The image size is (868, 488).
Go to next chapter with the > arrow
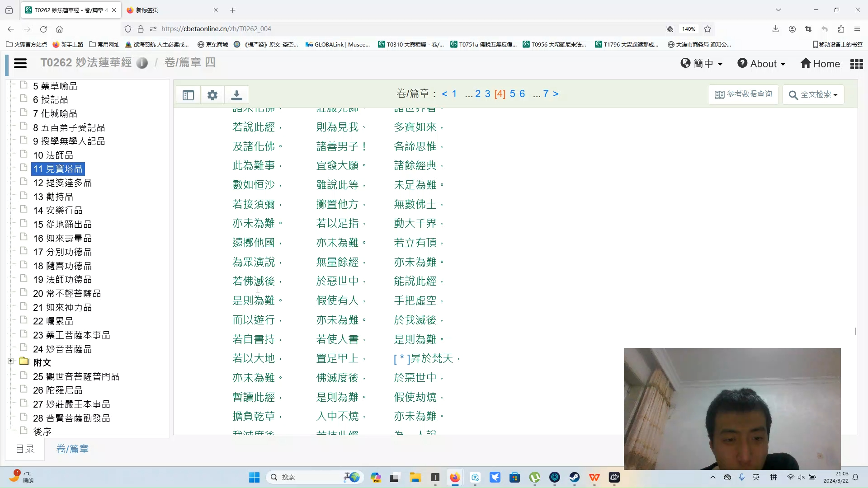(x=556, y=94)
